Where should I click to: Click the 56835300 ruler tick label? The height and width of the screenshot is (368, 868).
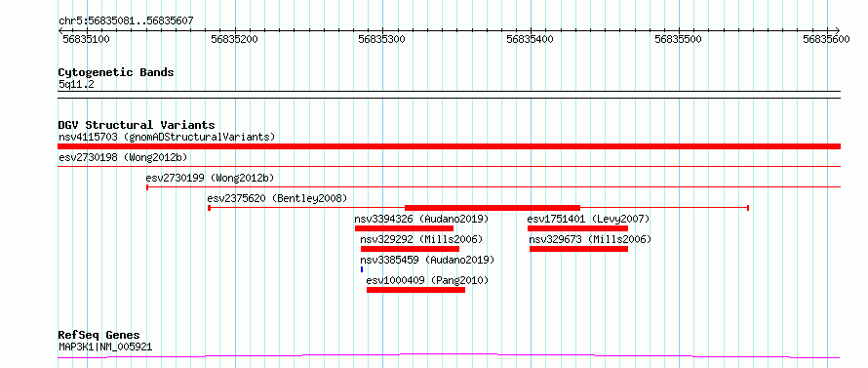click(x=382, y=39)
